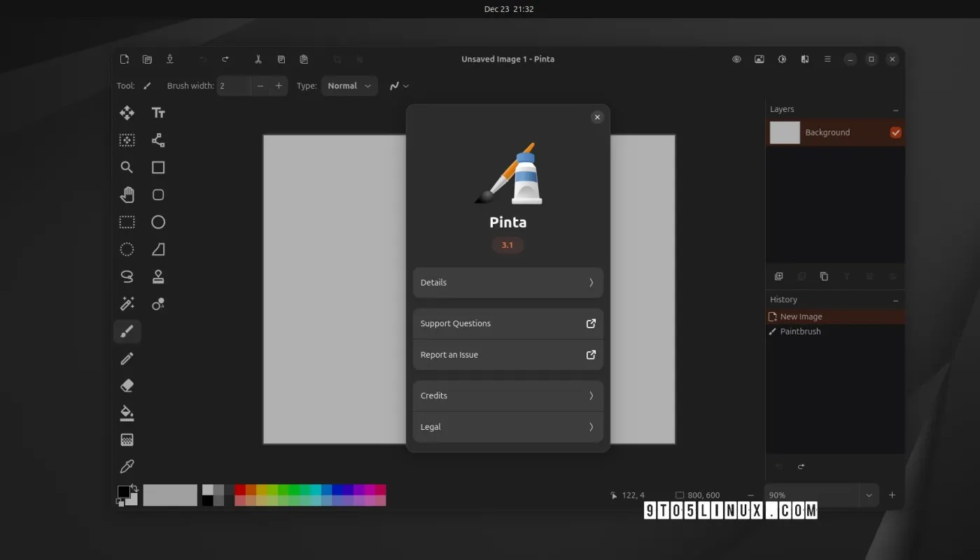Collapse the Layers panel
This screenshot has width=980, height=560.
(895, 110)
